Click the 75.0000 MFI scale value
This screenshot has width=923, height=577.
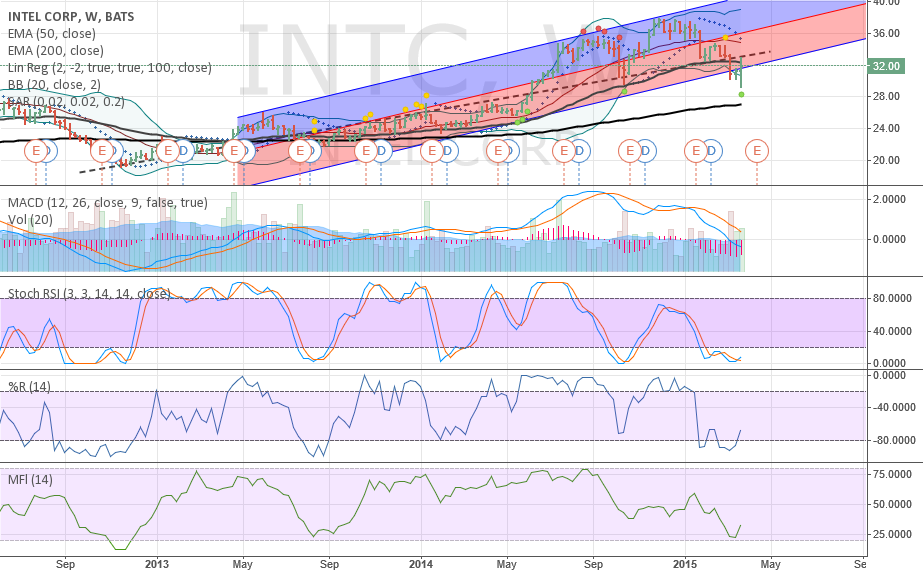[892, 475]
